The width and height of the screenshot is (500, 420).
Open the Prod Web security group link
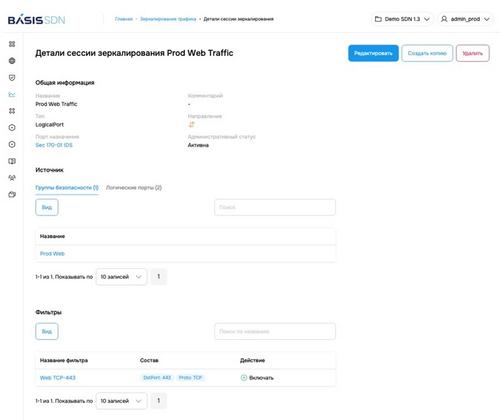[x=52, y=254]
